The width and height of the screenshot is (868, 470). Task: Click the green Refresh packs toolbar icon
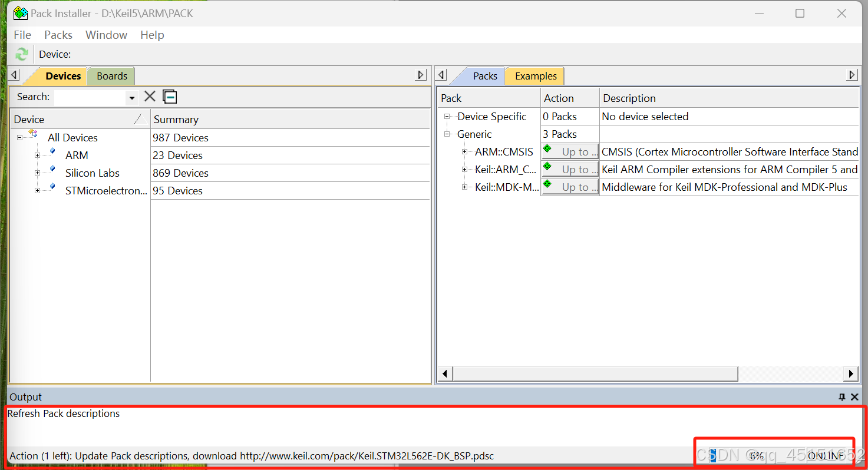(21, 54)
